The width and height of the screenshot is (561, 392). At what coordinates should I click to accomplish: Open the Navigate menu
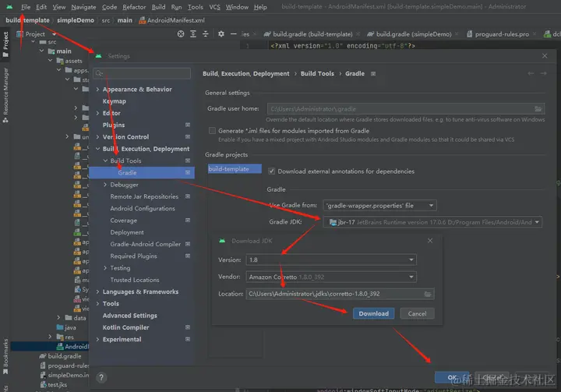83,7
